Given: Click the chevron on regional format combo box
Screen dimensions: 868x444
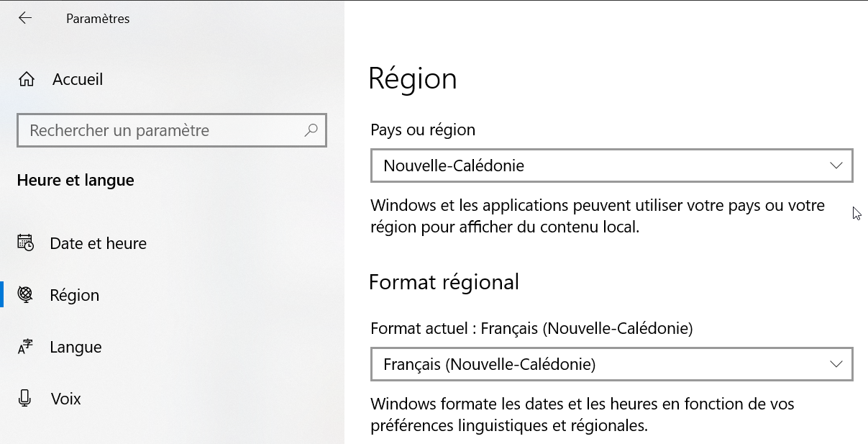Looking at the screenshot, I should pyautogui.click(x=836, y=364).
